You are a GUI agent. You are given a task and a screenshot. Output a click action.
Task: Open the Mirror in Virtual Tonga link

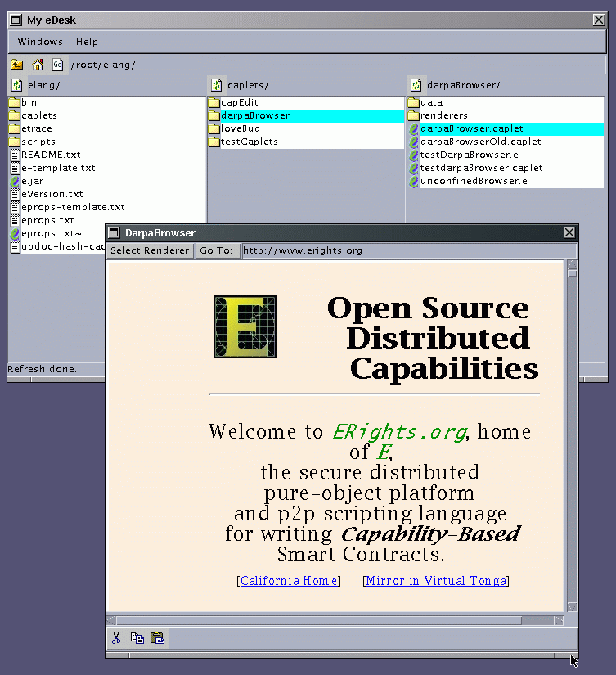(x=436, y=581)
